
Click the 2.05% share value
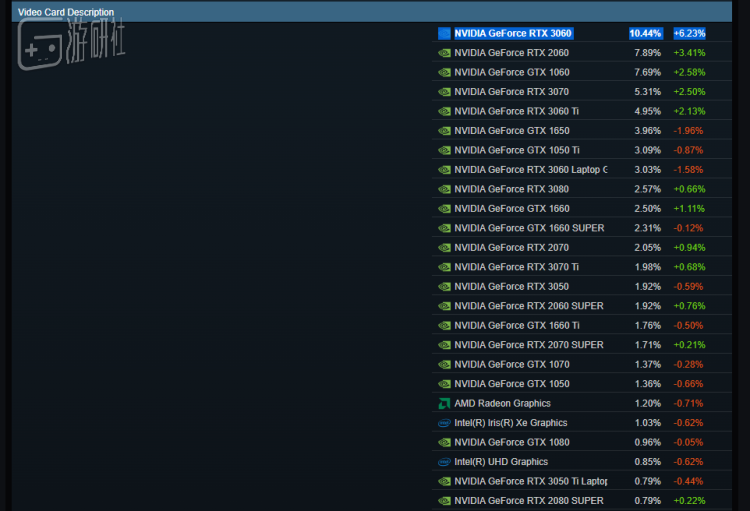click(648, 248)
